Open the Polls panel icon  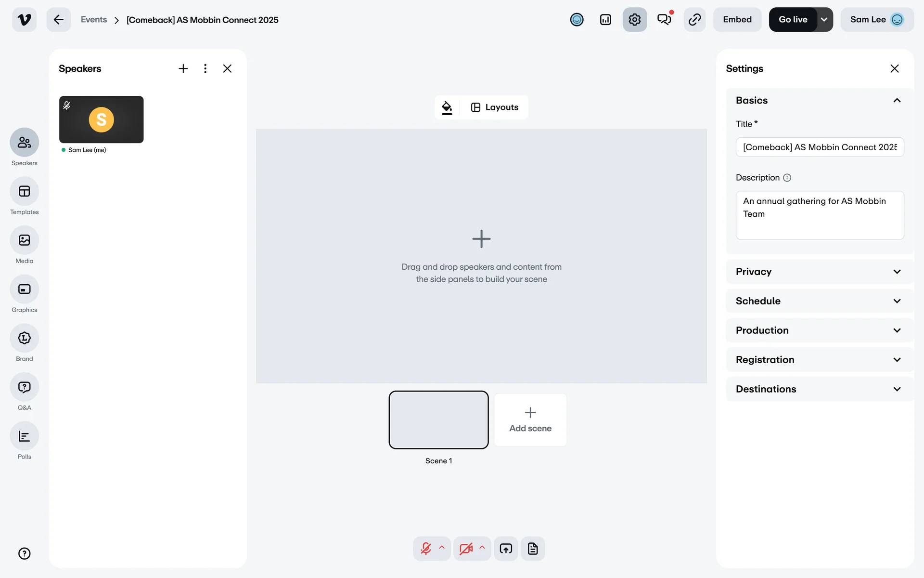click(24, 436)
